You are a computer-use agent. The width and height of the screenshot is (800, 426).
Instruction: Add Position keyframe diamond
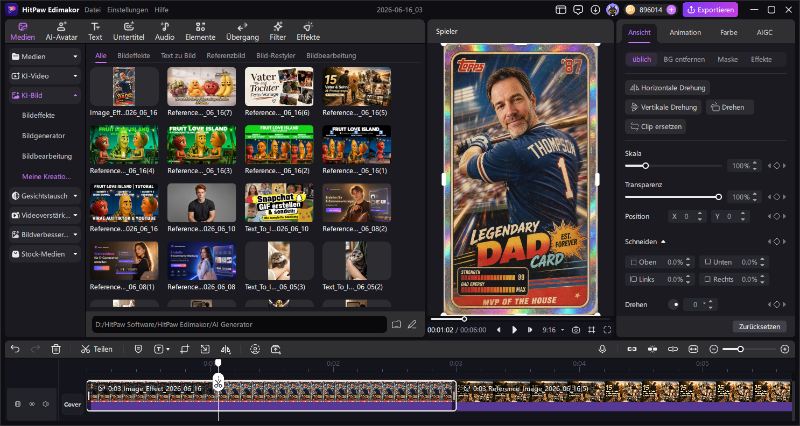click(777, 216)
